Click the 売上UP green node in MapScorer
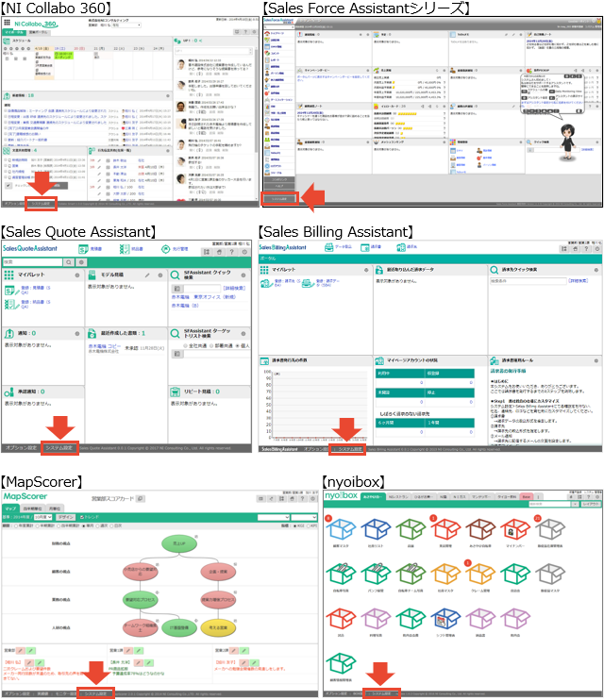The height and width of the screenshot is (700, 604). 179,543
